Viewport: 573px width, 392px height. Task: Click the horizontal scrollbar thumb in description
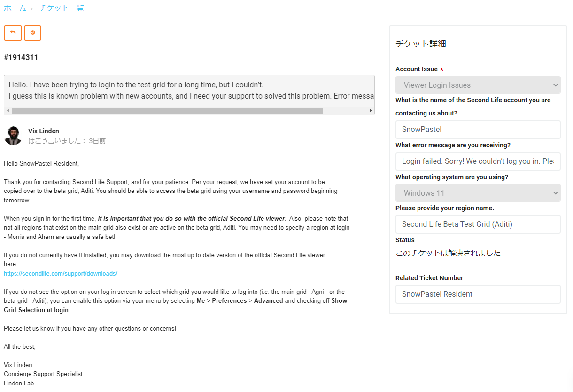pyautogui.click(x=167, y=111)
